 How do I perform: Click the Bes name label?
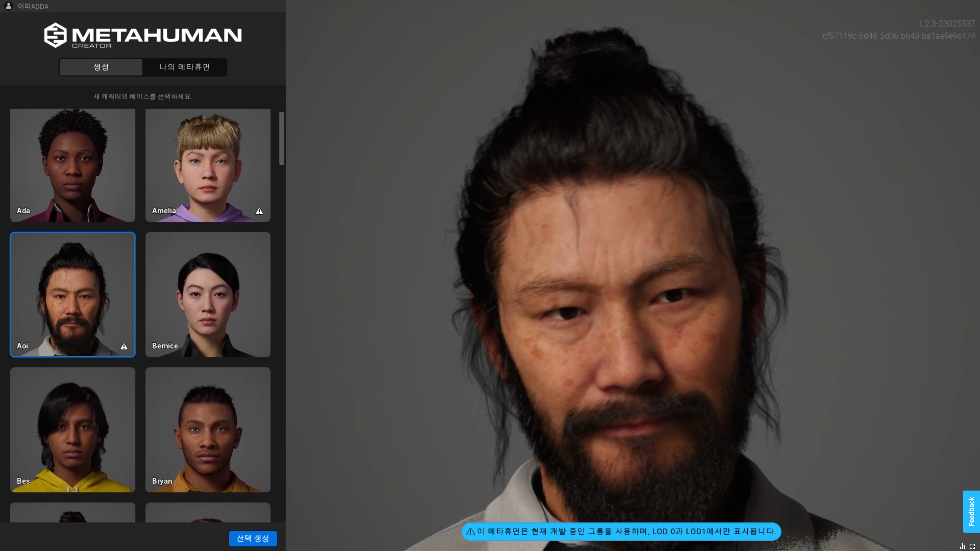click(23, 481)
